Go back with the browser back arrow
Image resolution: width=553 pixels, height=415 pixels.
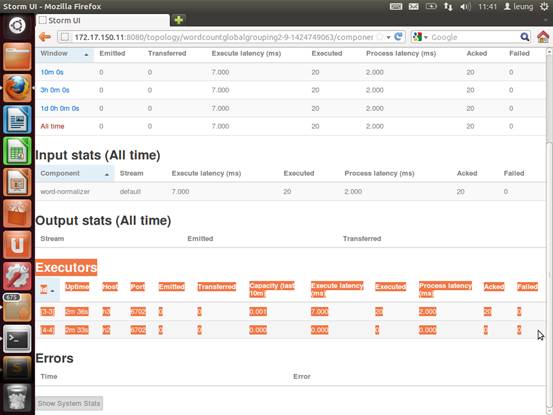tap(45, 37)
